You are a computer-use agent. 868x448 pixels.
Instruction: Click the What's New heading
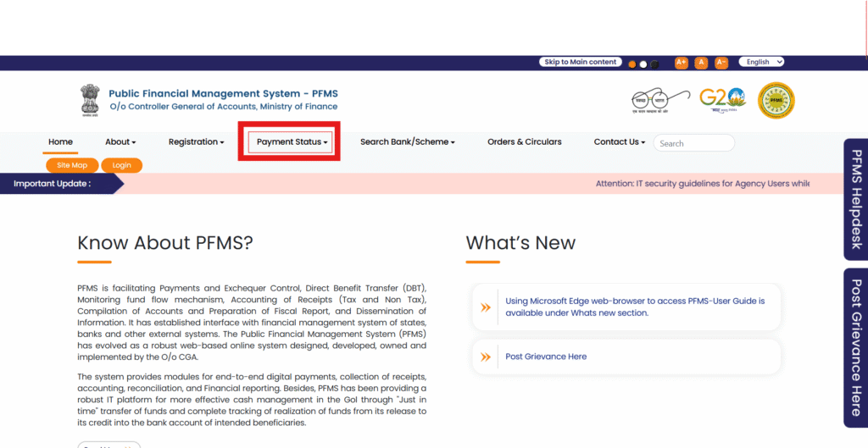pos(520,243)
